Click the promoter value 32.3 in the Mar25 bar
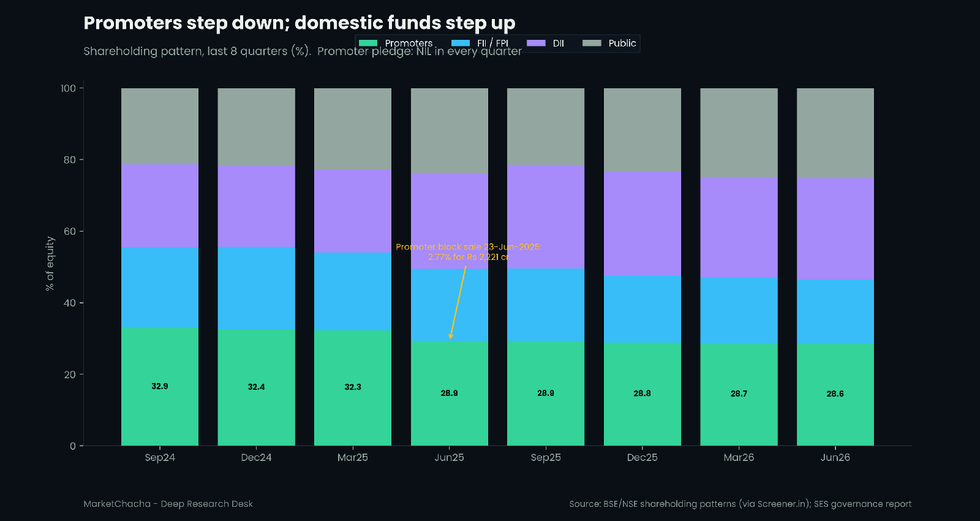The height and width of the screenshot is (521, 980). click(353, 387)
